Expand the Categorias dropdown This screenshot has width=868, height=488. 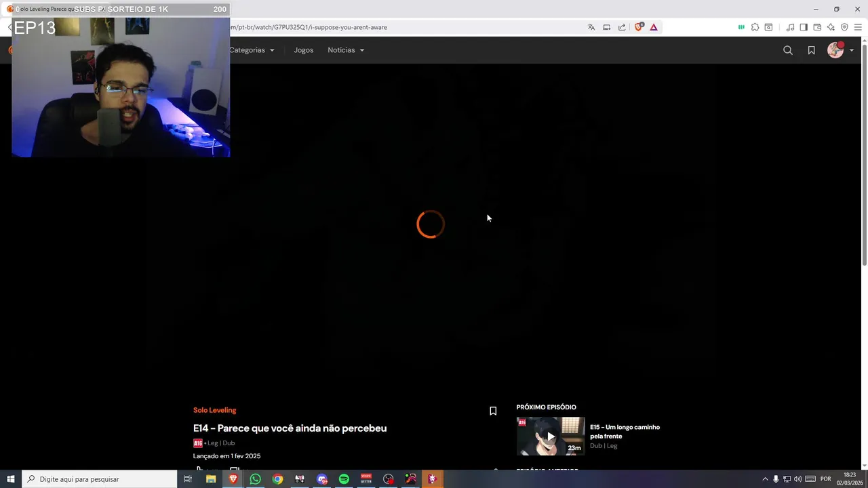pos(252,50)
